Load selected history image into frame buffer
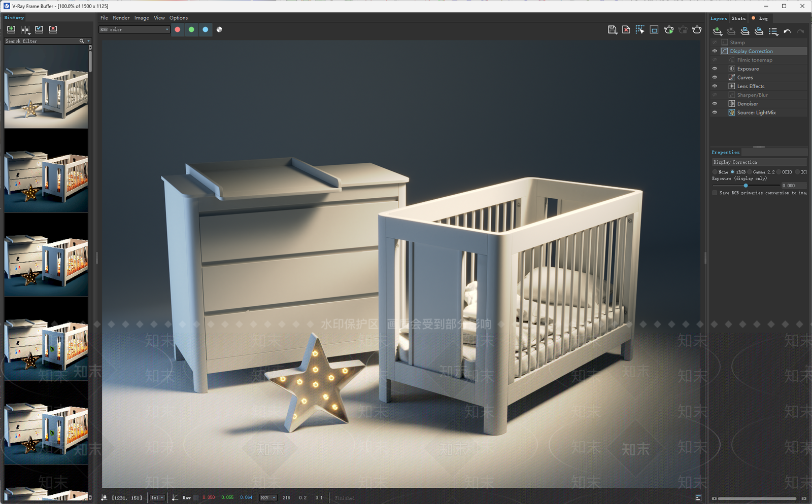 [39, 29]
